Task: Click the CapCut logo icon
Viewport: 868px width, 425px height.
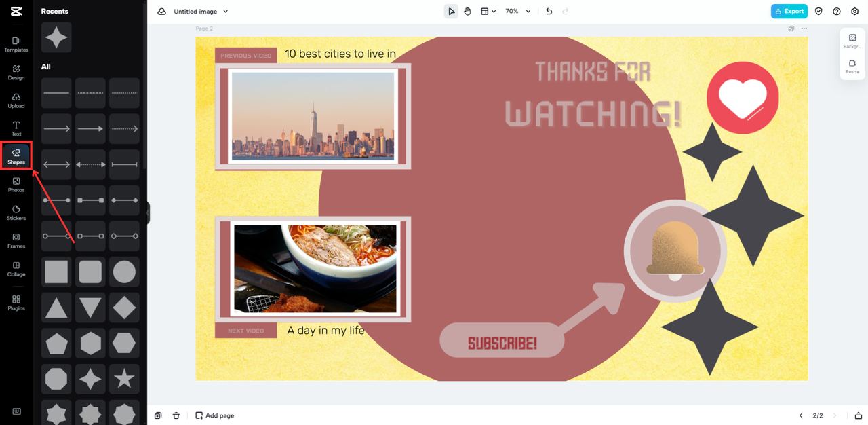Action: pos(16,12)
